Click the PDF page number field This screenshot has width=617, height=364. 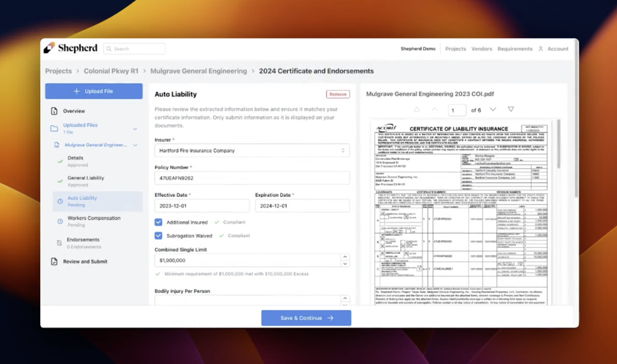457,110
